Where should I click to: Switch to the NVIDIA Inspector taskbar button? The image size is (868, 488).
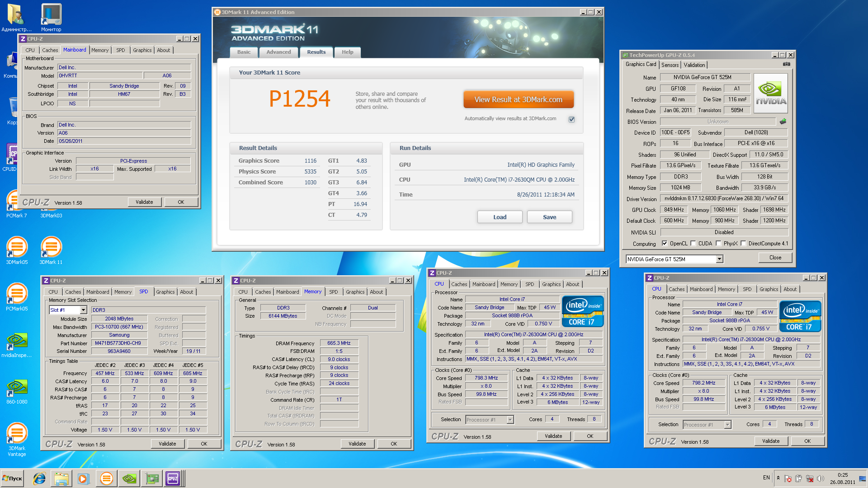[x=129, y=479]
